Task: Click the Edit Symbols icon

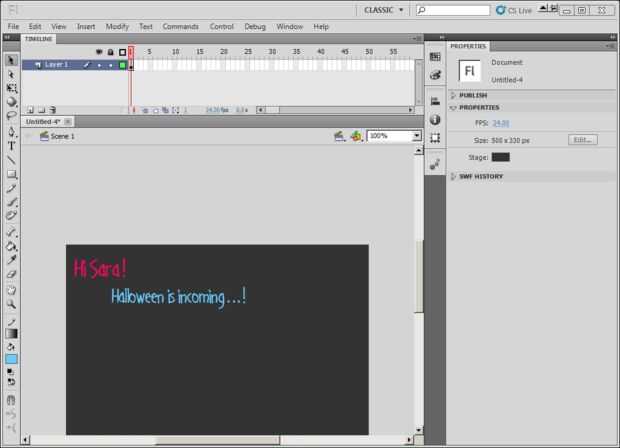Action: coord(356,136)
